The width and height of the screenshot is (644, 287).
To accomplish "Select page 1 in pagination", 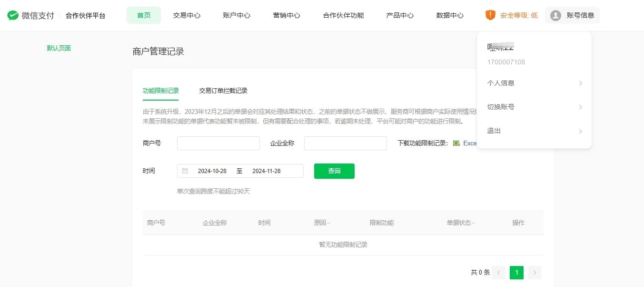I will (517, 273).
